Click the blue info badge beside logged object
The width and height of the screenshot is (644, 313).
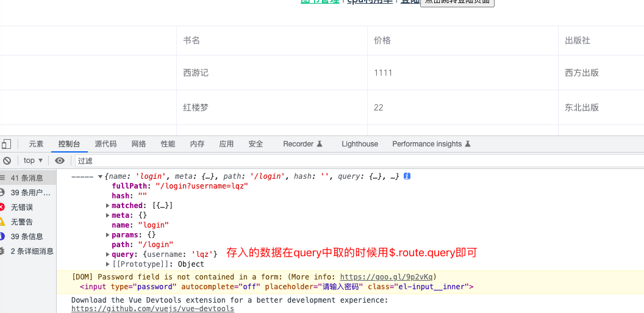pyautogui.click(x=407, y=176)
